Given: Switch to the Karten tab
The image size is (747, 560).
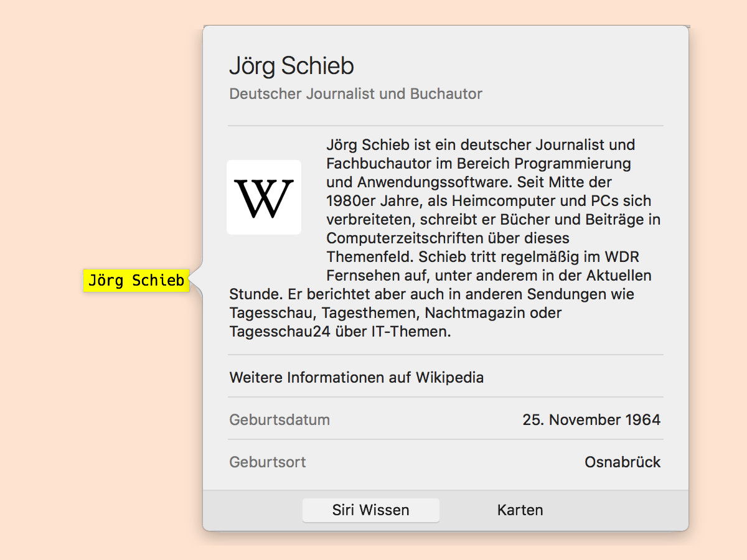Looking at the screenshot, I should pyautogui.click(x=520, y=510).
